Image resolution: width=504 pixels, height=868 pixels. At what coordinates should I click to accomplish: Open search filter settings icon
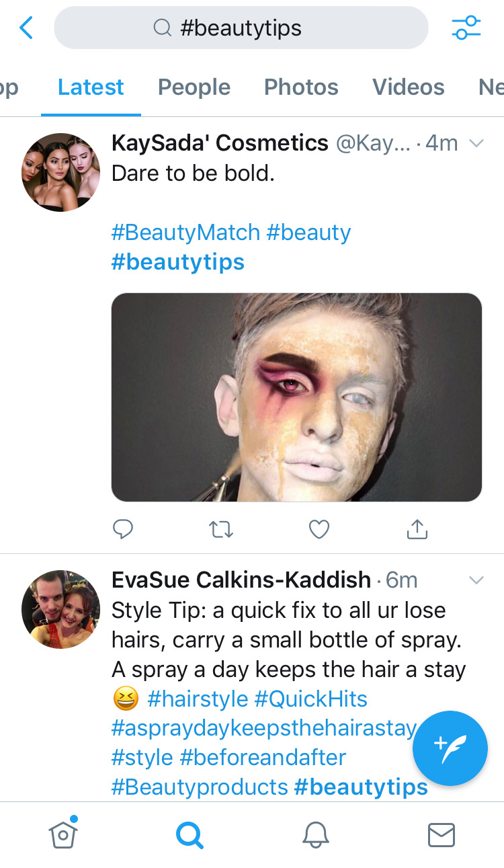[466, 28]
